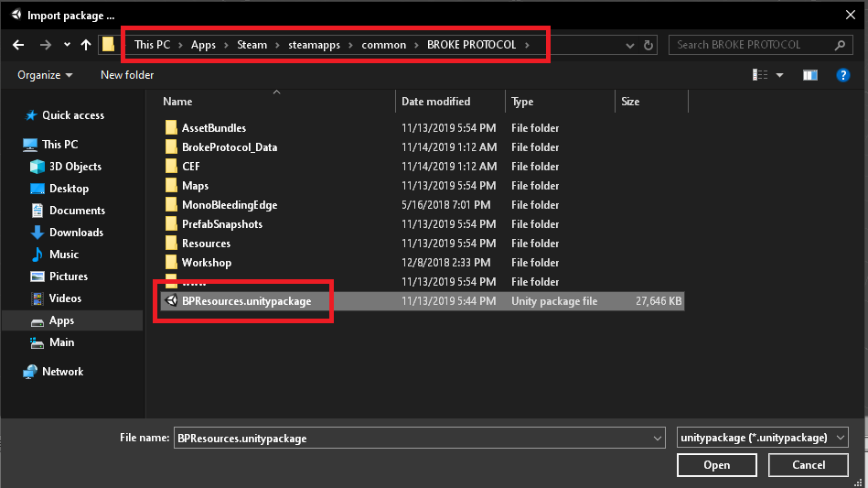Open the view options dropdown arrow
This screenshot has height=488, width=868.
(x=779, y=75)
